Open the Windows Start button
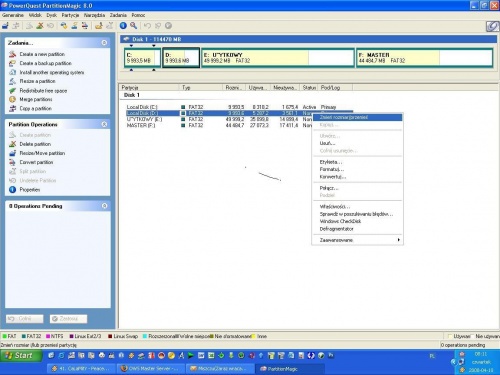 pos(21,356)
